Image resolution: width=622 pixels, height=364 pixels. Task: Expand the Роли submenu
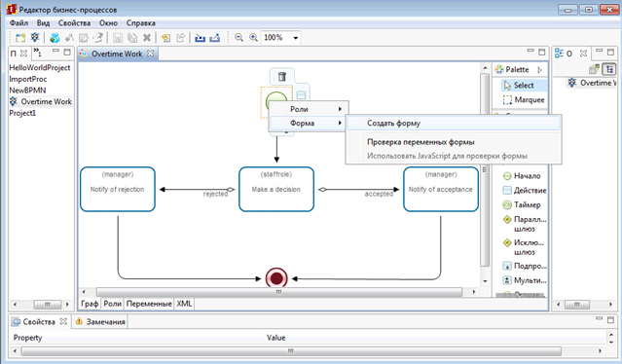(x=309, y=109)
